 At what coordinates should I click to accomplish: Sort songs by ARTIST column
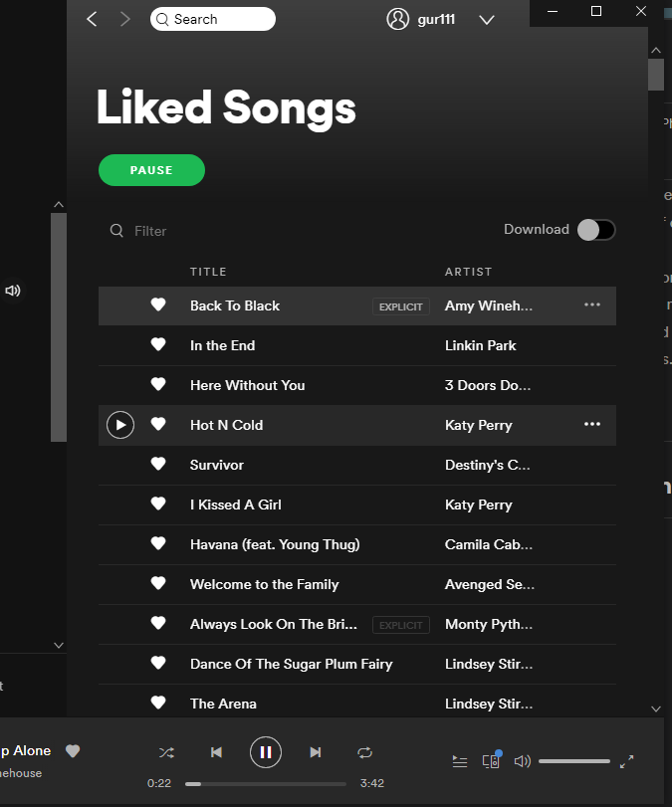(468, 272)
